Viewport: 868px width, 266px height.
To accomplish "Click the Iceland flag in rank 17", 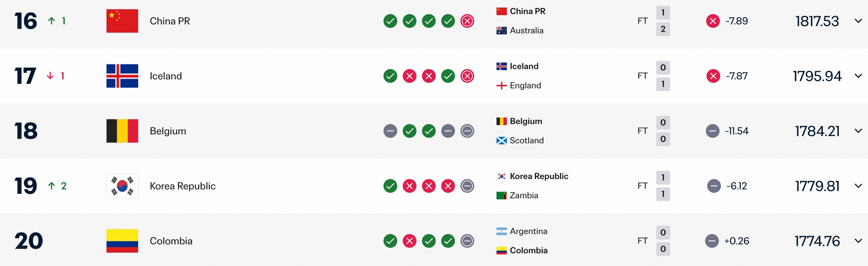I will 122,76.
